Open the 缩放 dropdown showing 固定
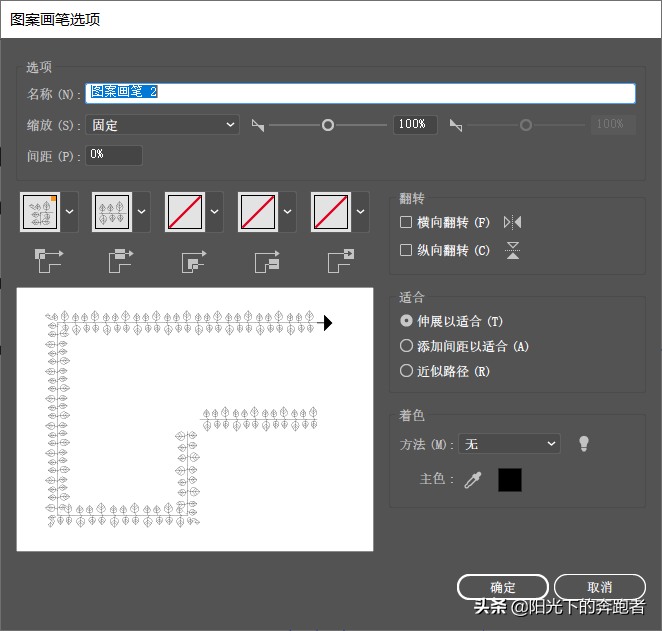 (163, 125)
